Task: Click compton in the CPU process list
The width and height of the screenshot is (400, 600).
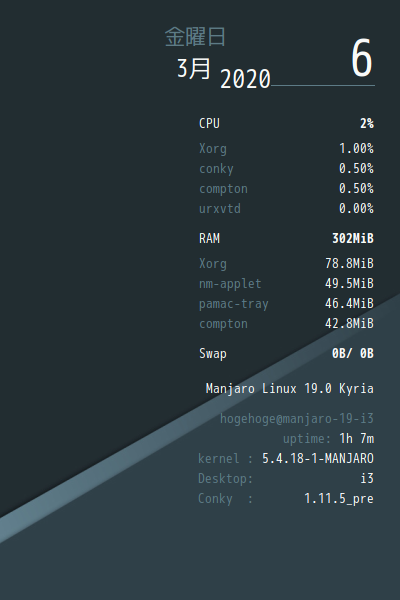Action: point(223,189)
